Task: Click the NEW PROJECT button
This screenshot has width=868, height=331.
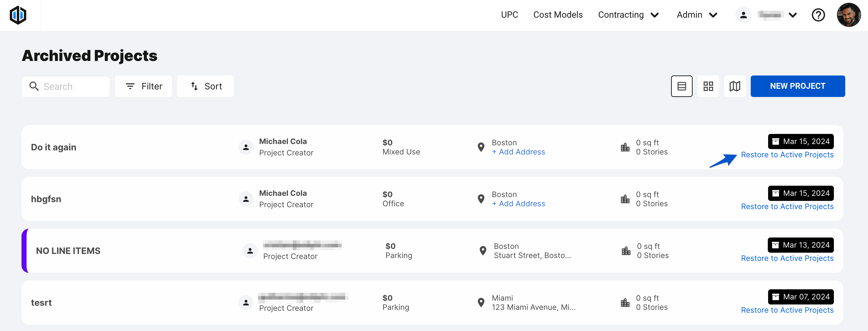Action: tap(797, 86)
